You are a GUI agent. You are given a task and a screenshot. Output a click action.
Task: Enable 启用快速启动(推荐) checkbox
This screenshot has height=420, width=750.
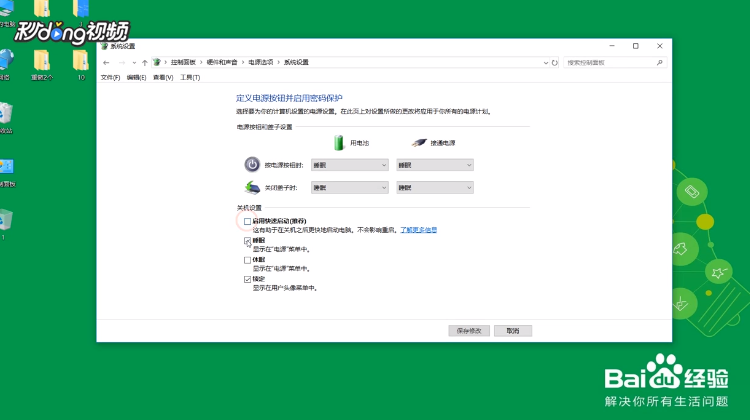tap(247, 221)
